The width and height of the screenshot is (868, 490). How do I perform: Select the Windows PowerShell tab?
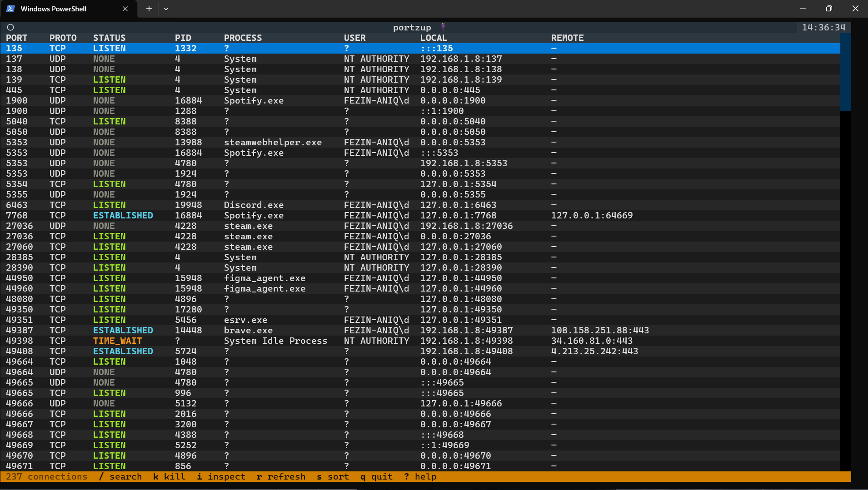pyautogui.click(x=68, y=9)
